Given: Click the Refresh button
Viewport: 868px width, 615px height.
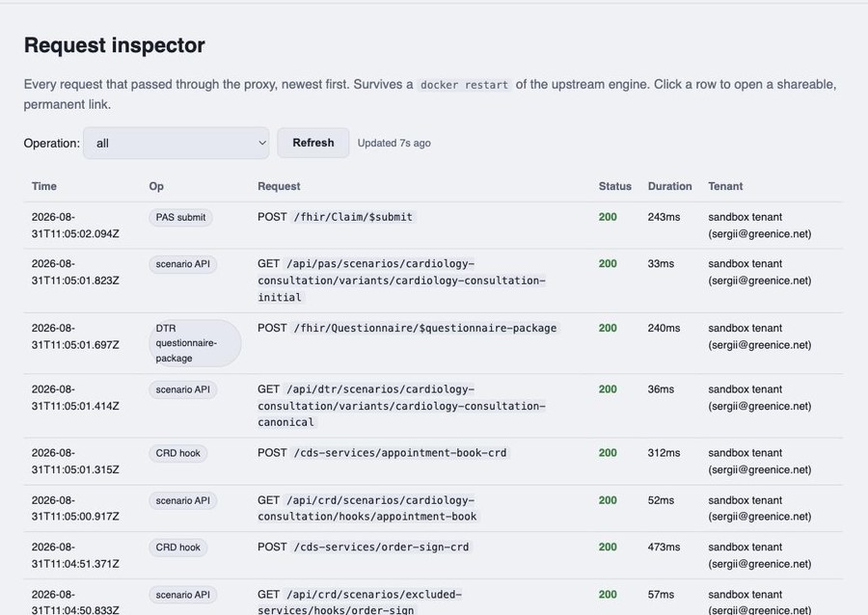Looking at the screenshot, I should coord(312,143).
